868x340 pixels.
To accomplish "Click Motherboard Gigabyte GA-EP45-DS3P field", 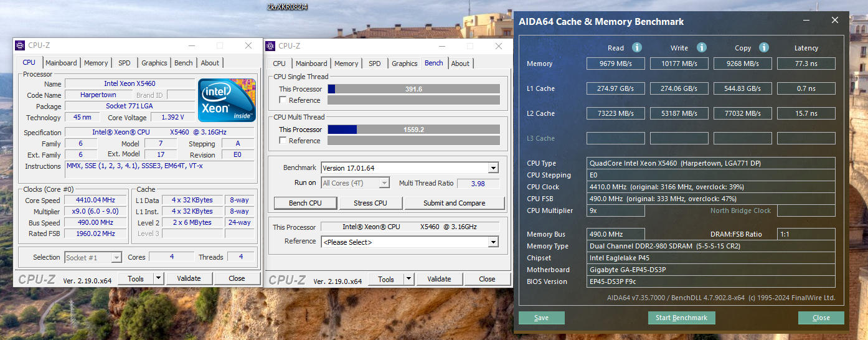I will coord(711,270).
